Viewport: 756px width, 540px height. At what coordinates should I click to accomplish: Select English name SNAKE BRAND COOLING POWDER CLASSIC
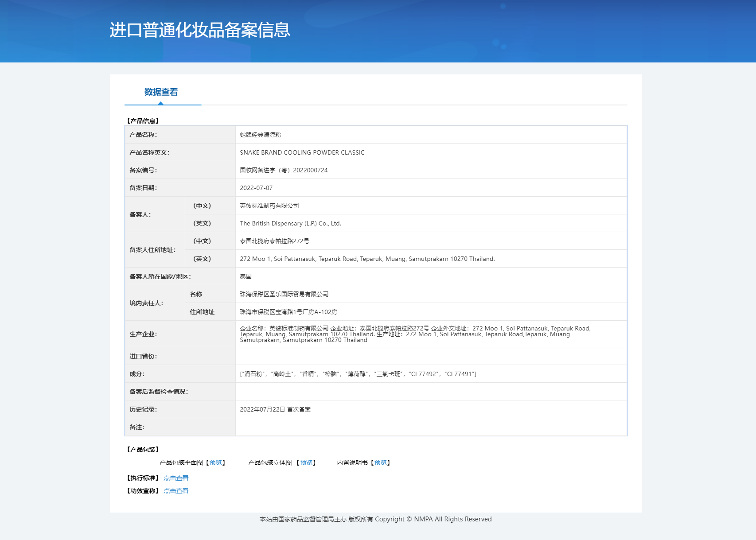pos(302,152)
